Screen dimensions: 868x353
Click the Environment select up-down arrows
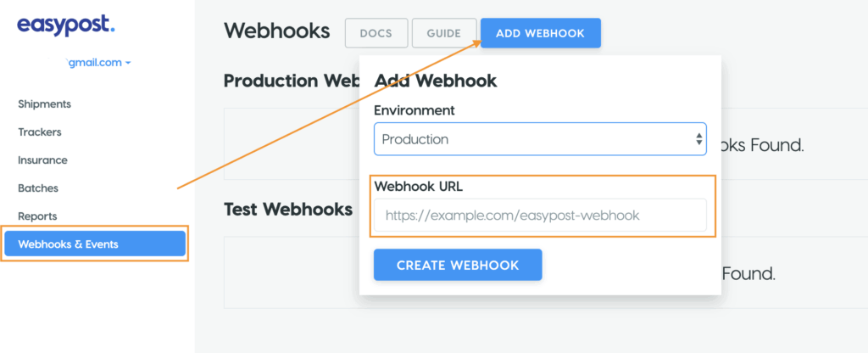point(698,139)
